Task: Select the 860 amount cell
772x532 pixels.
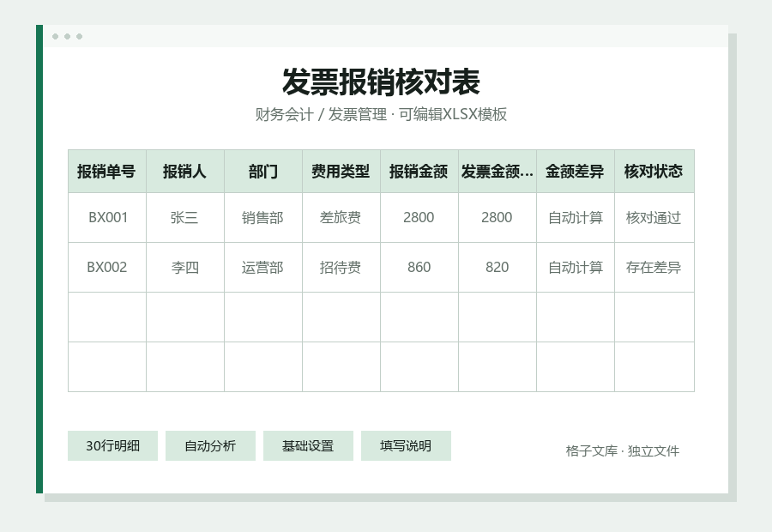Action: point(419,267)
